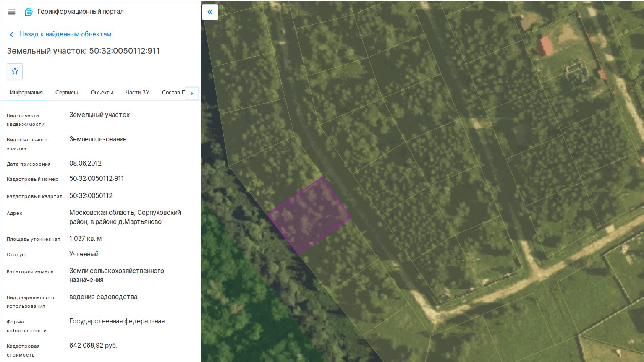Select the Информация tab
644x362 pixels.
[x=26, y=93]
